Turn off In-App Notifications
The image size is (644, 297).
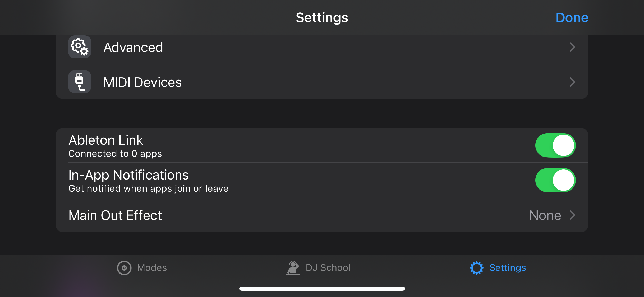pos(555,180)
